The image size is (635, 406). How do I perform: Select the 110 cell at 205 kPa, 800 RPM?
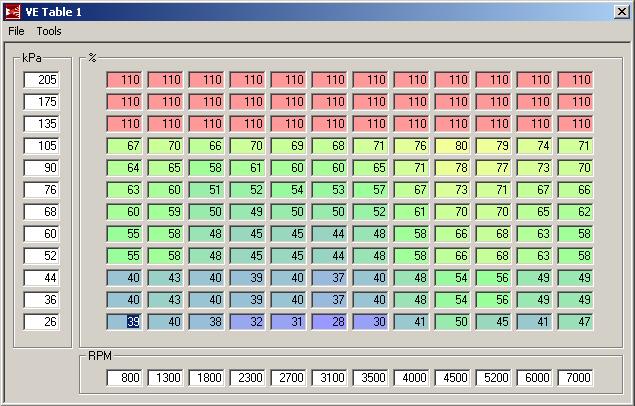[x=124, y=80]
